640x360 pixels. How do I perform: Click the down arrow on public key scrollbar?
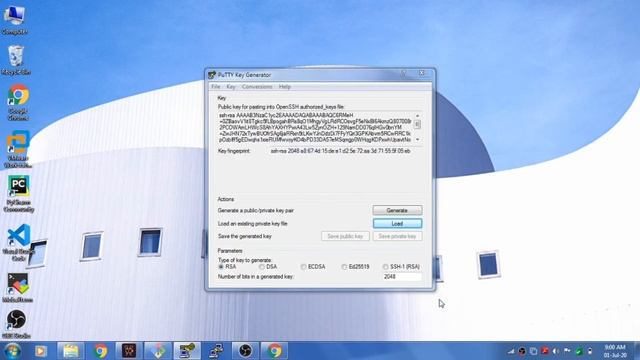click(x=417, y=140)
